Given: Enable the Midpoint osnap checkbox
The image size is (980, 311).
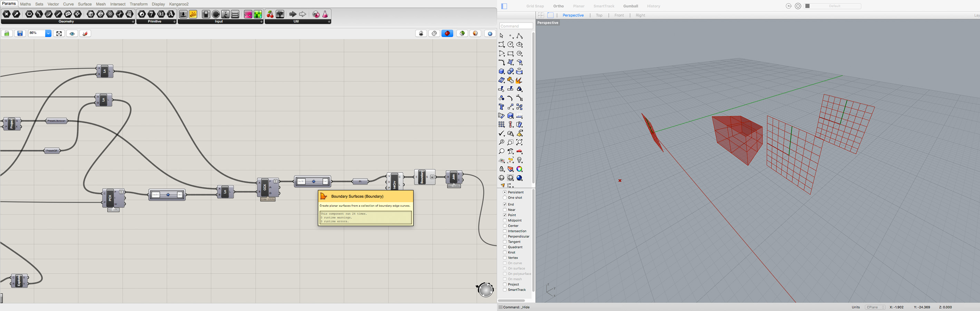Looking at the screenshot, I should tap(504, 220).
